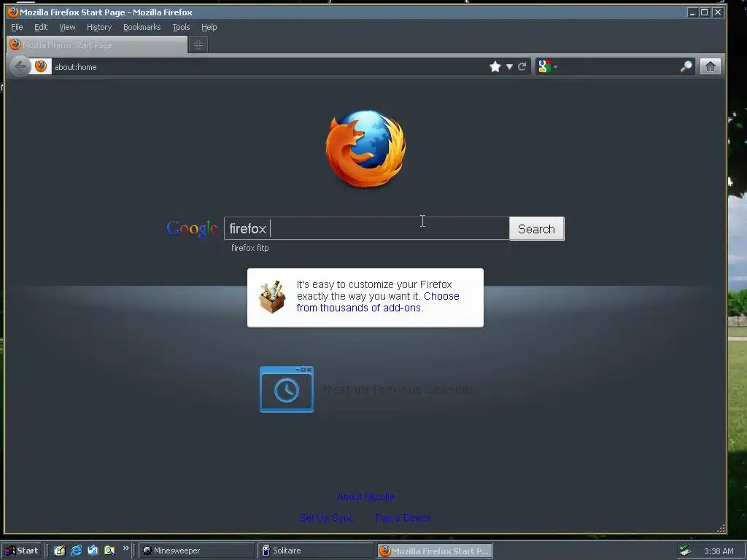The height and width of the screenshot is (560, 747).
Task: Click the toolbar search magnifier icon
Action: [x=686, y=66]
